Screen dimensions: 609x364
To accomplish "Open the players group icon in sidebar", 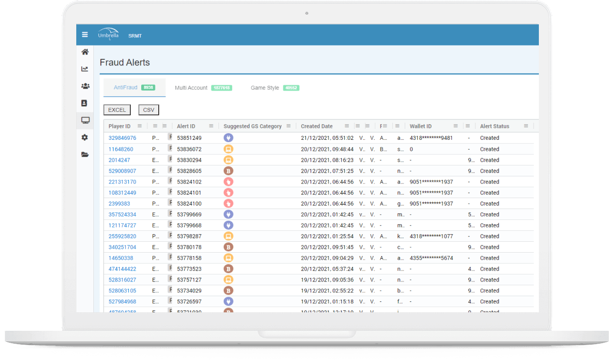I will [85, 86].
